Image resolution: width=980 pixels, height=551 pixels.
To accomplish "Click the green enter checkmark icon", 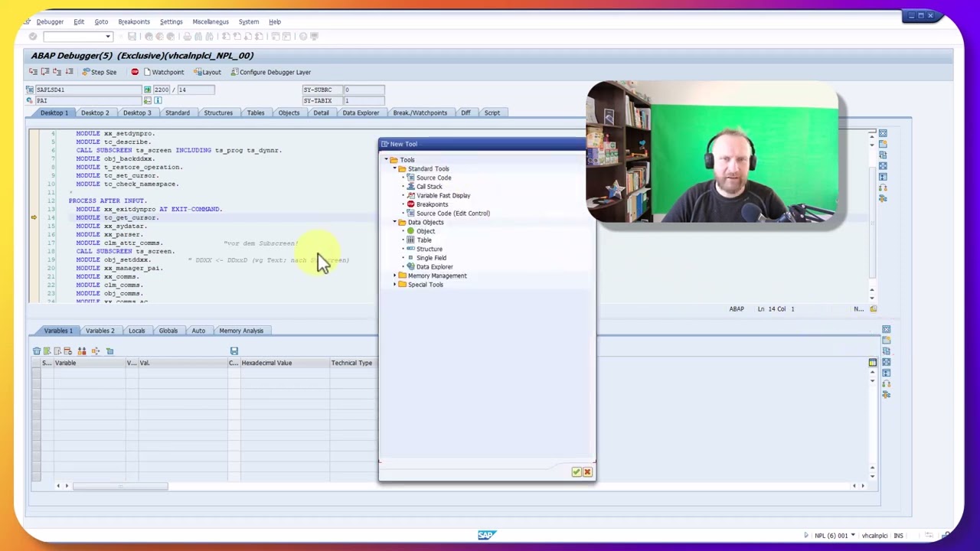I will coord(33,37).
